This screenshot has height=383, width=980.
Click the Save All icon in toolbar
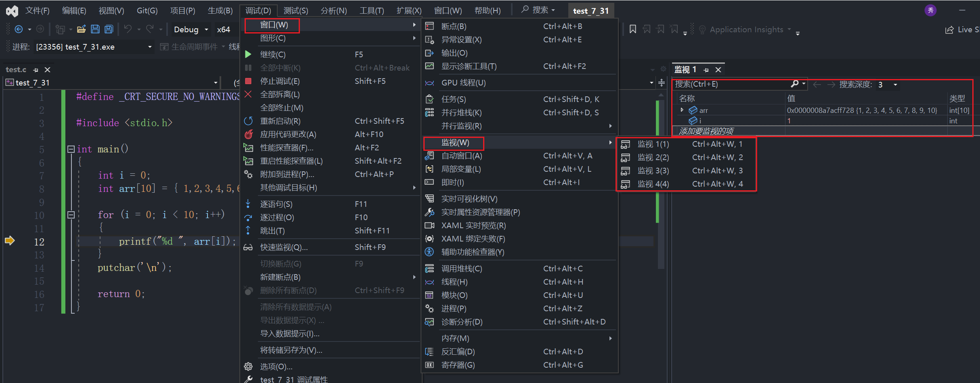tap(109, 29)
